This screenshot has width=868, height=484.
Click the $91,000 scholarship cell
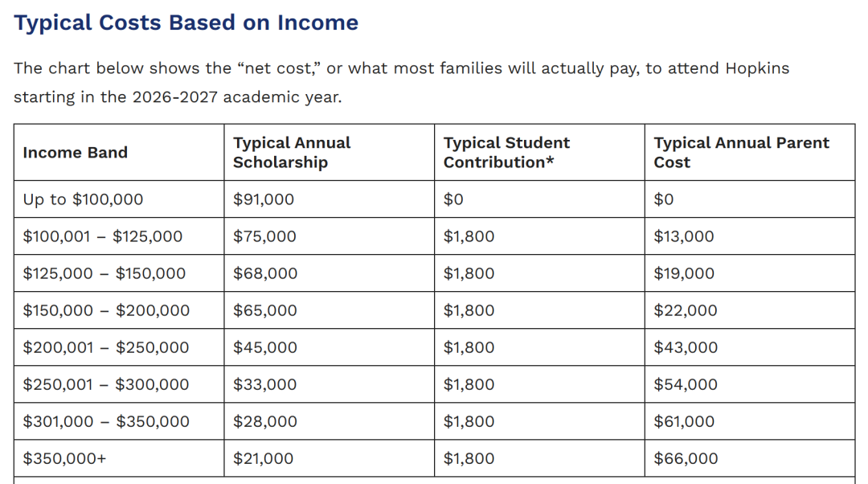tap(264, 199)
